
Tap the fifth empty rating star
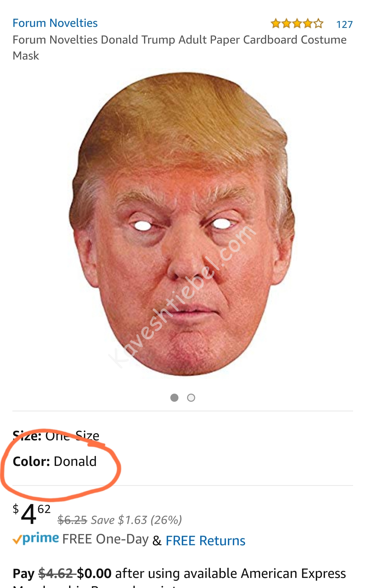319,24
